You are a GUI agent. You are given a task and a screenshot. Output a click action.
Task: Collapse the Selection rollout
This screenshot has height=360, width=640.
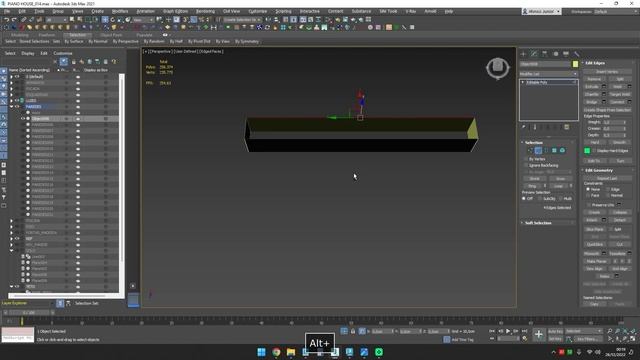coord(533,142)
